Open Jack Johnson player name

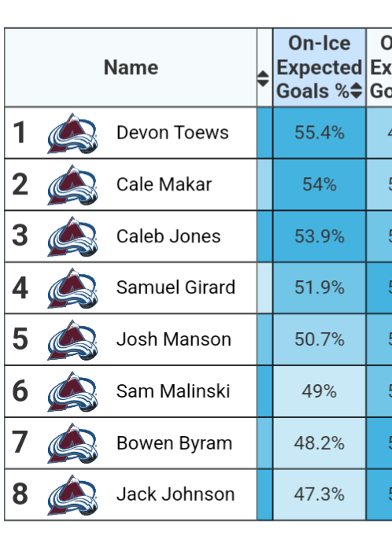click(176, 494)
